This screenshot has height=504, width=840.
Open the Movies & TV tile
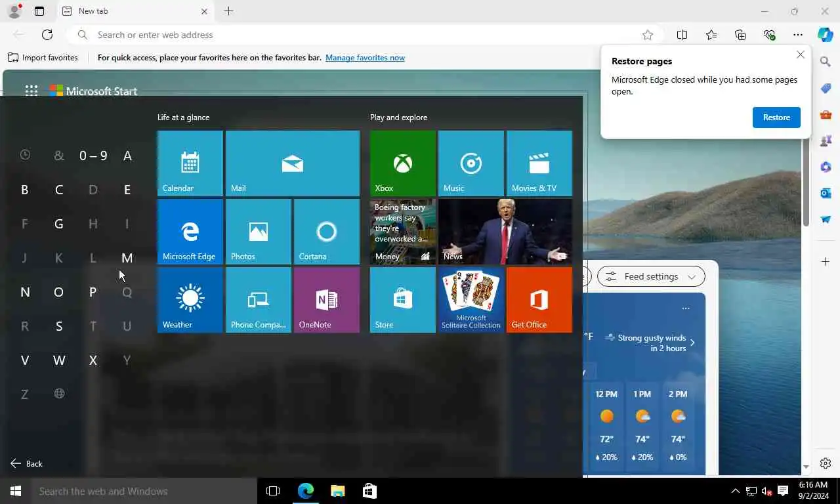click(x=539, y=163)
